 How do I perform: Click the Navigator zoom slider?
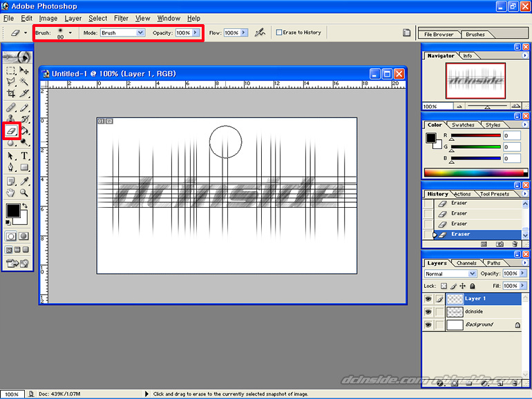click(488, 106)
